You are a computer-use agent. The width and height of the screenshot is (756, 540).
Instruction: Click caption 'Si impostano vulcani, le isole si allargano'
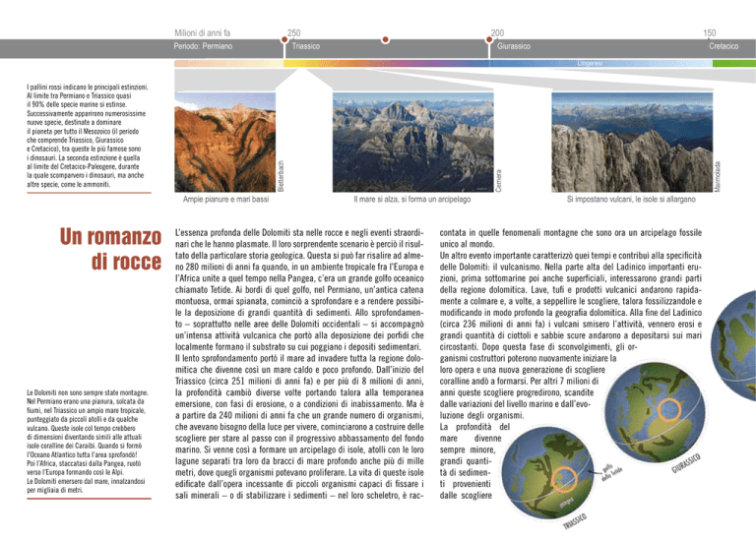pyautogui.click(x=631, y=199)
